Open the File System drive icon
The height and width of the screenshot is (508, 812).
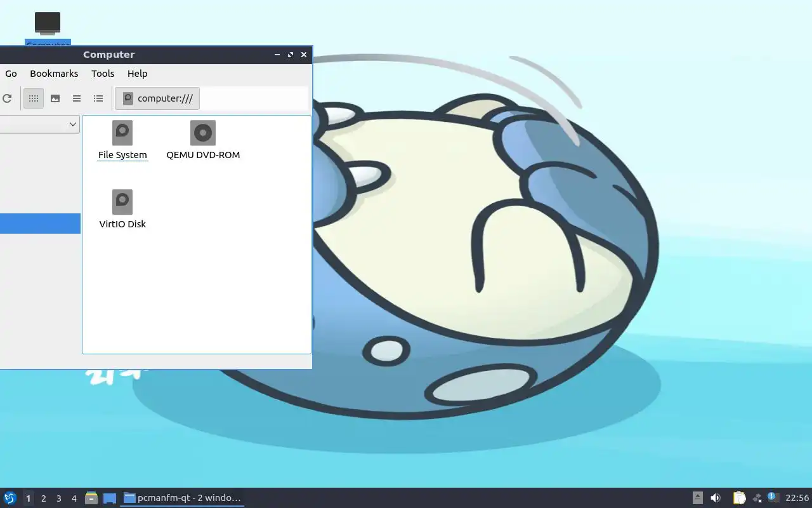(x=122, y=133)
